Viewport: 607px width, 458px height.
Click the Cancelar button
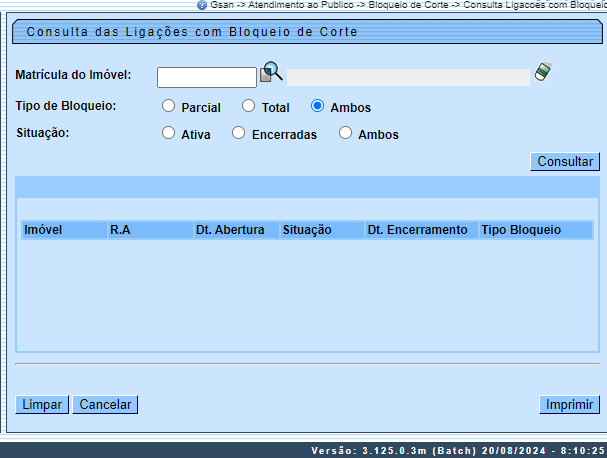[105, 405]
